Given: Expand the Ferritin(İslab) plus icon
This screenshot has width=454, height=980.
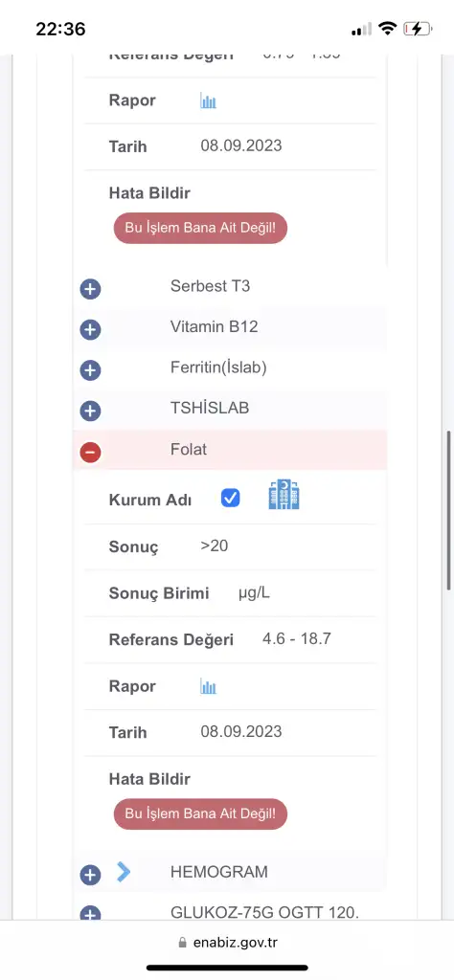Looking at the screenshot, I should pos(91,370).
